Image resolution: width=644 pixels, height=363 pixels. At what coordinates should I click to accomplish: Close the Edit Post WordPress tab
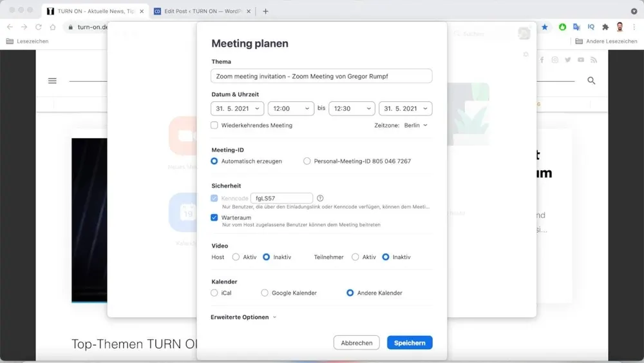click(x=249, y=12)
